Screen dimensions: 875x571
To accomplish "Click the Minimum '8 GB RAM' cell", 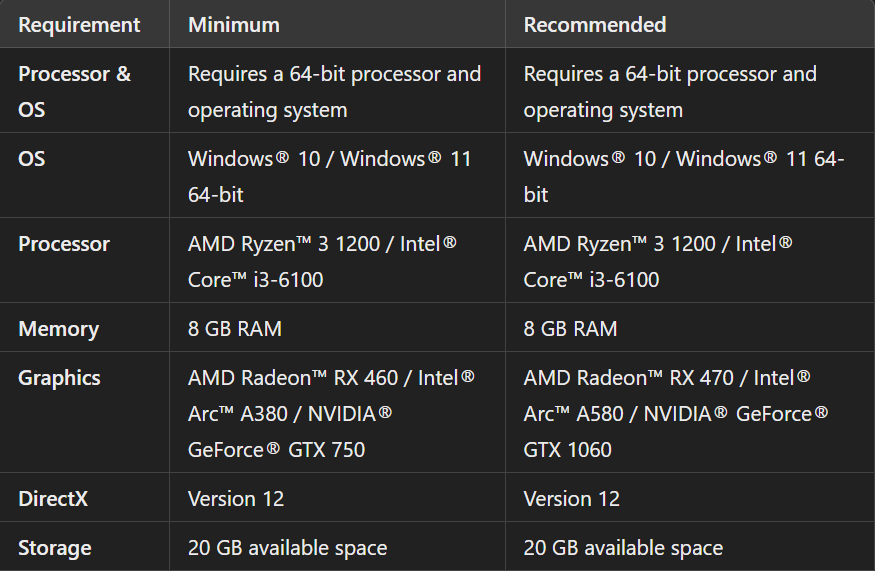I will coord(235,329).
